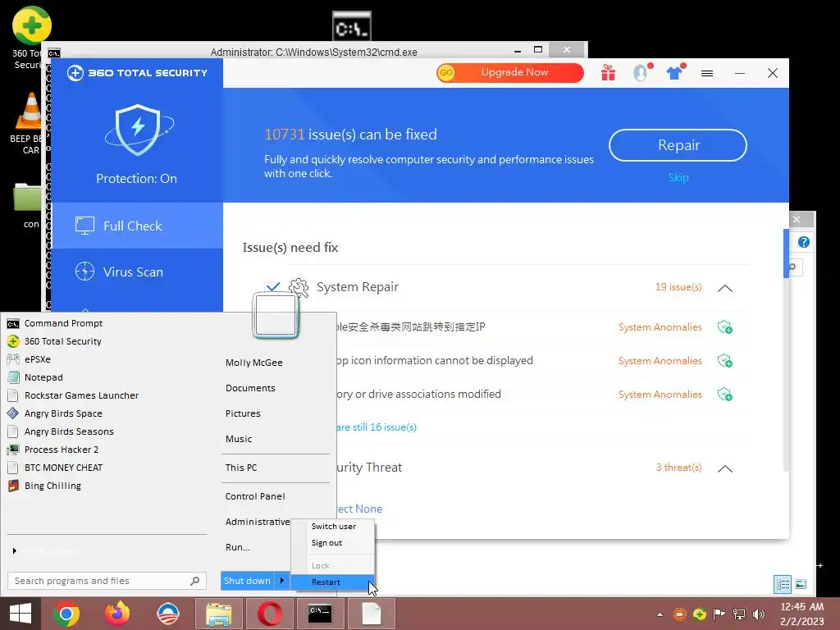Click the Protection On shield icon
The height and width of the screenshot is (630, 840).
tap(138, 130)
